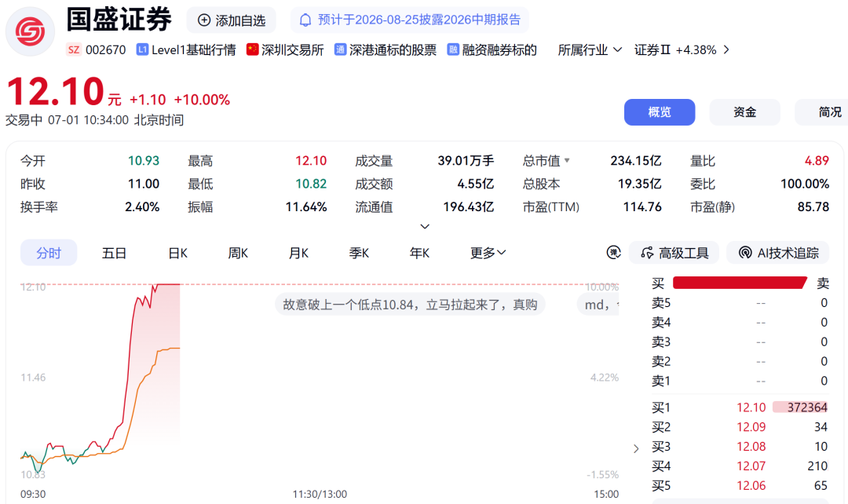This screenshot has height=504, width=848.
Task: Add stock via 添加自选 button
Action: tap(232, 20)
